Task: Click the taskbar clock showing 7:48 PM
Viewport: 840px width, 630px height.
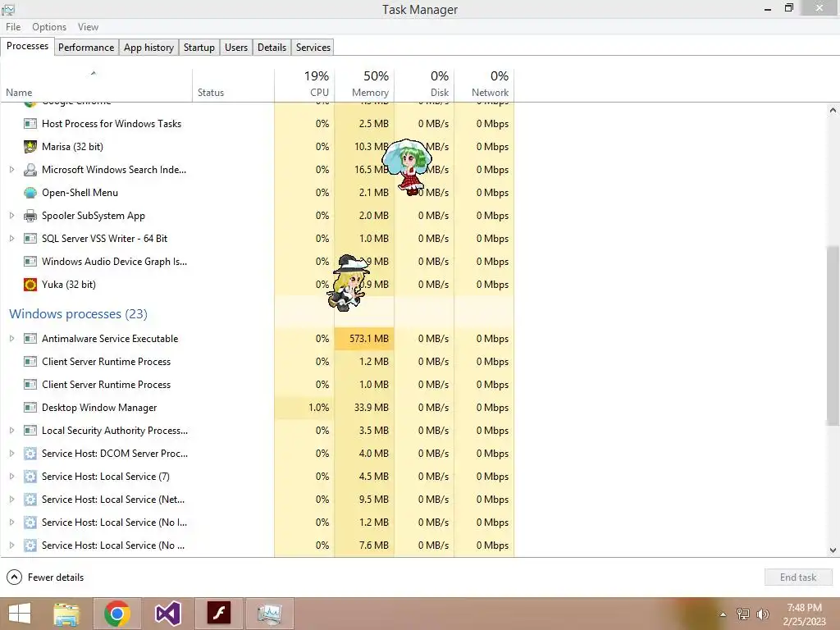Action: click(804, 614)
